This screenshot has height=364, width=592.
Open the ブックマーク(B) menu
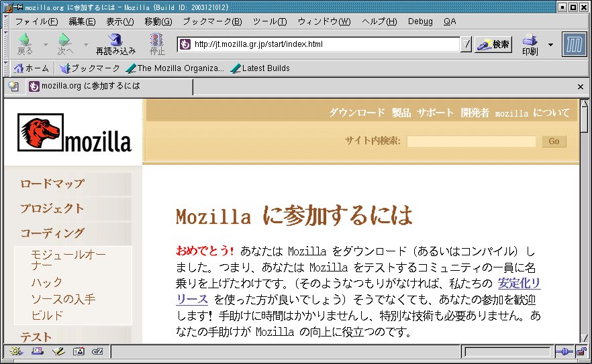212,21
